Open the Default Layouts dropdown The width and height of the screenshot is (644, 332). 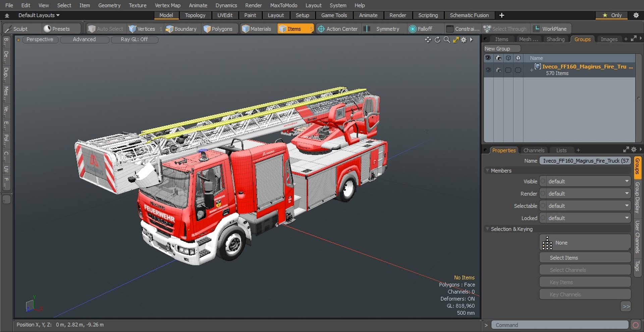(x=39, y=15)
